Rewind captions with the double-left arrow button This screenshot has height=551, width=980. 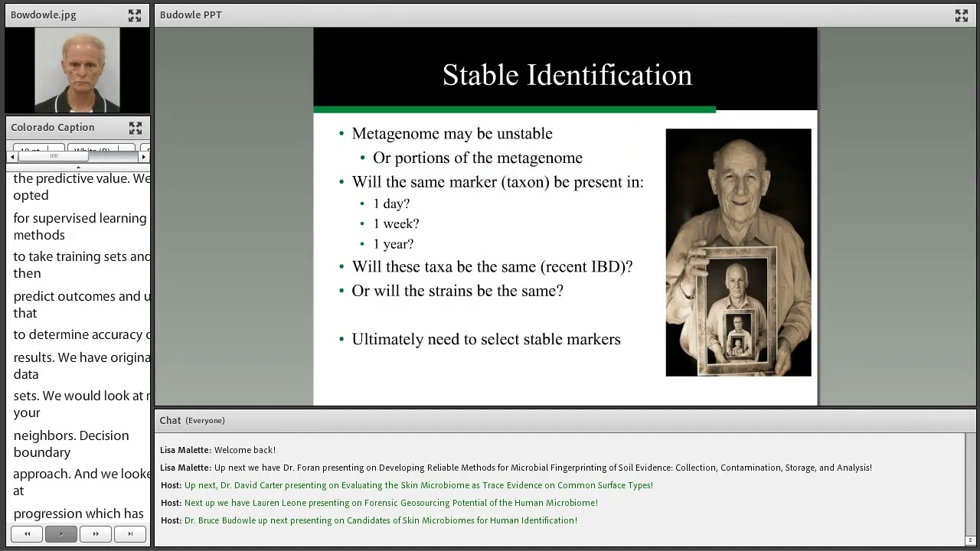click(x=27, y=534)
